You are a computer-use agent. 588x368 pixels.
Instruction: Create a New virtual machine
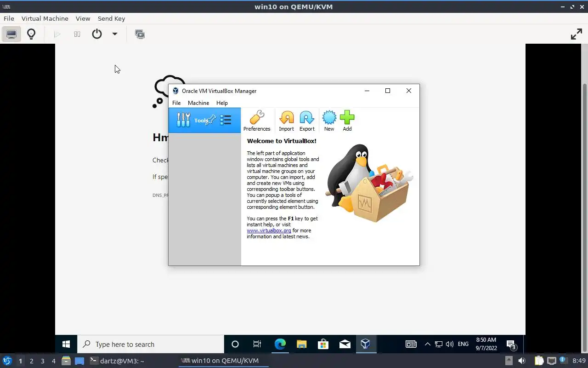coord(329,121)
